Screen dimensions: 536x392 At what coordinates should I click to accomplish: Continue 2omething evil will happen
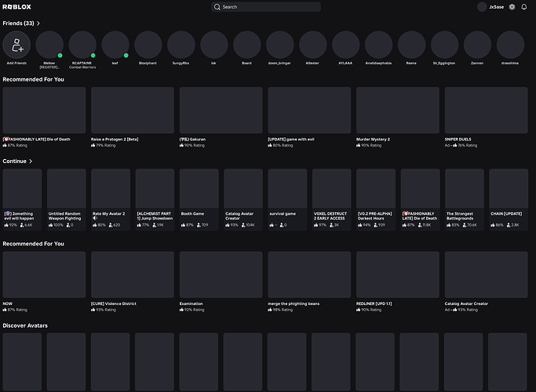(22, 199)
